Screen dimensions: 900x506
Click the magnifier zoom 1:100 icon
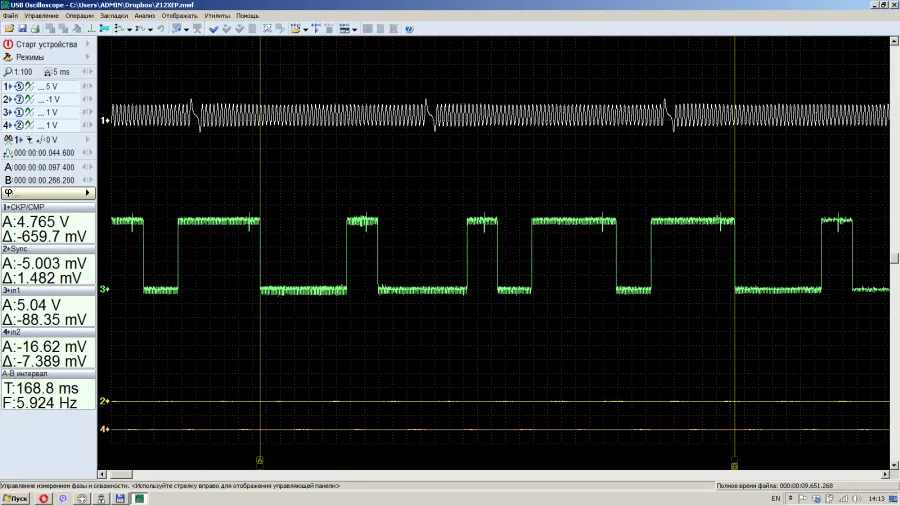click(x=7, y=72)
